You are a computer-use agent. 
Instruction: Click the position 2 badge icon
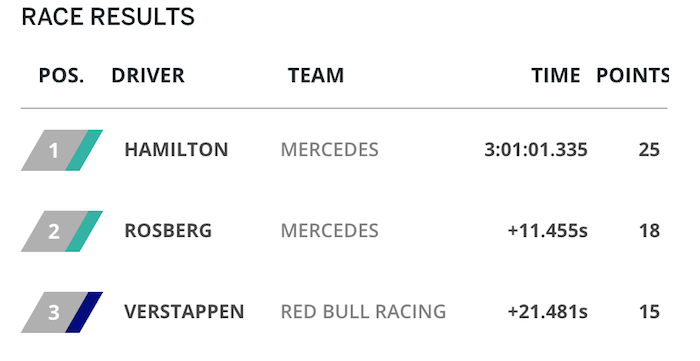(x=62, y=231)
